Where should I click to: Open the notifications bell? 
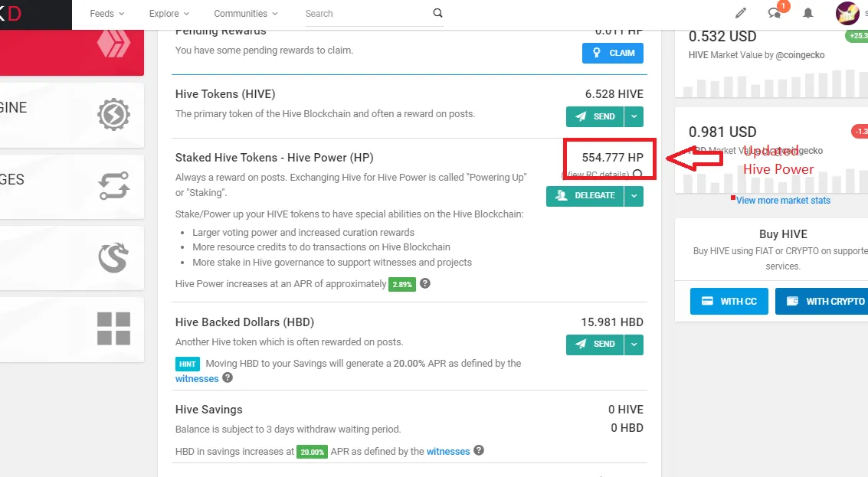[x=808, y=13]
